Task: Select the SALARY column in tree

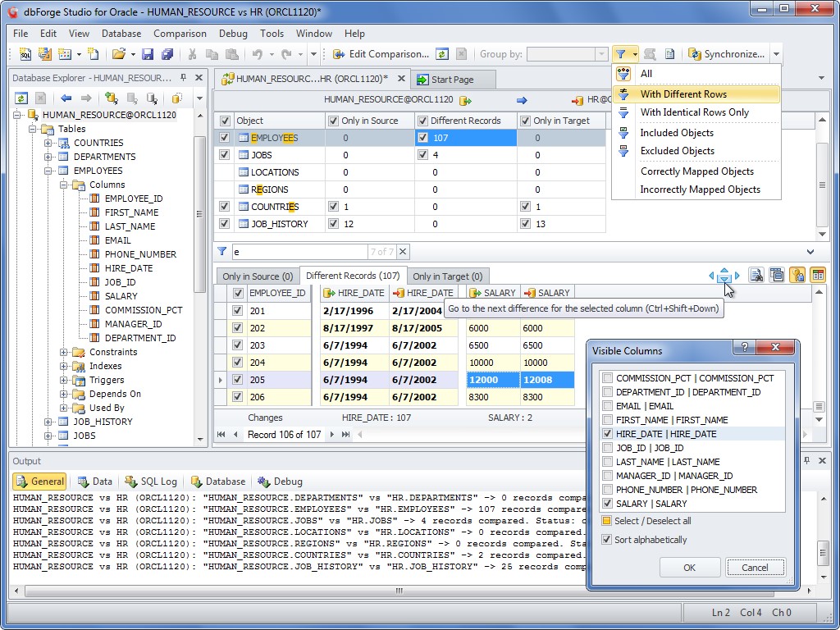Action: coord(121,295)
